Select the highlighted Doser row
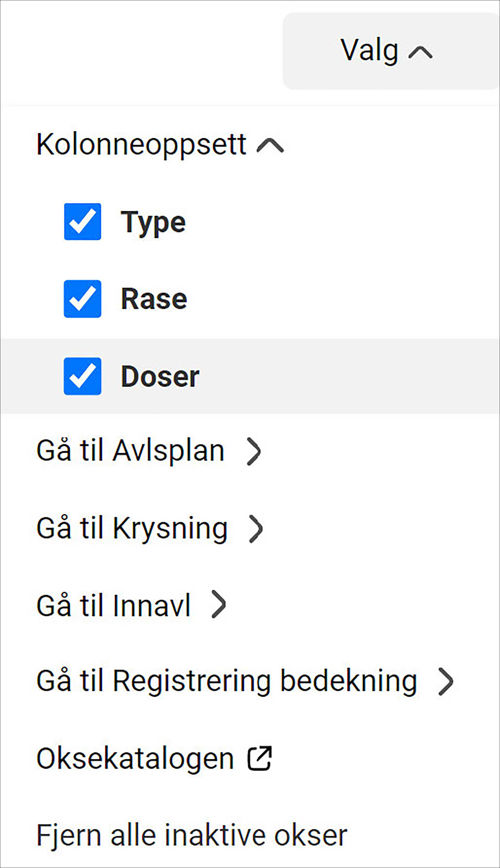 point(250,376)
